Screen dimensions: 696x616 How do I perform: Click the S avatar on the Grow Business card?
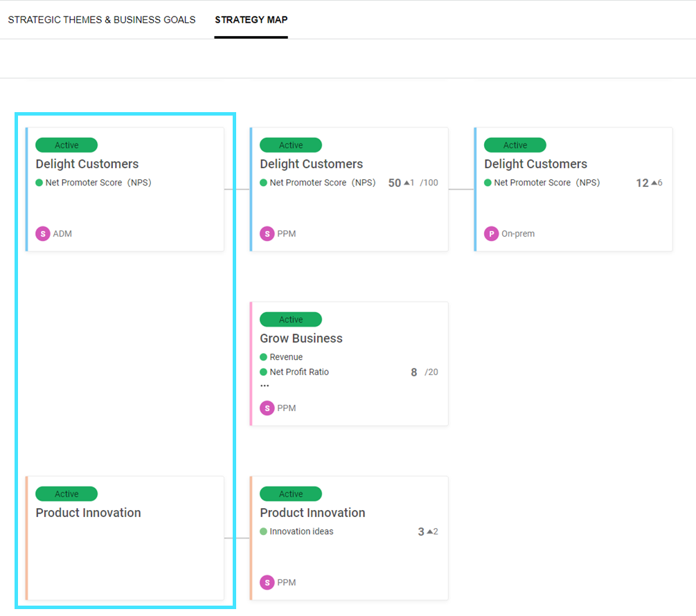coord(267,408)
